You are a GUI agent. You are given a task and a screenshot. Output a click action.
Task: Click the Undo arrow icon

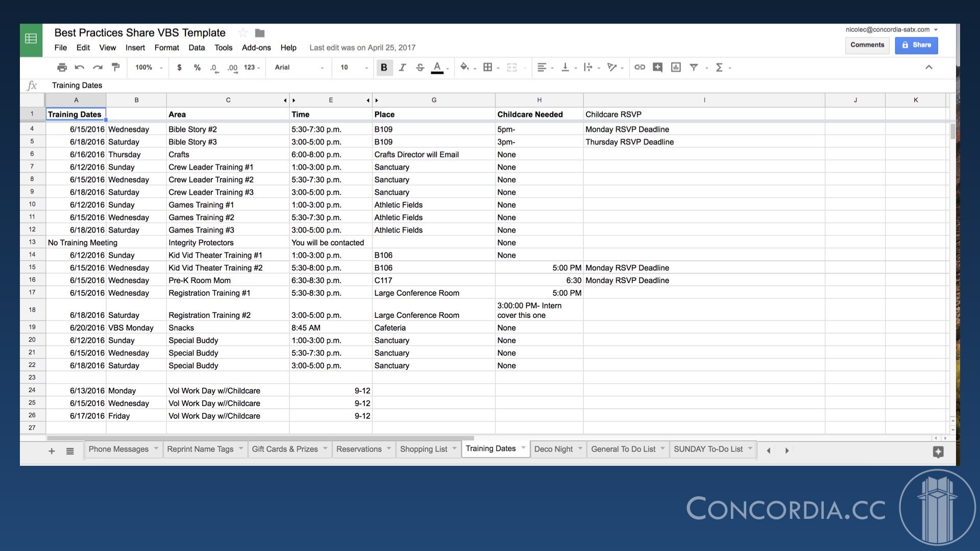tap(80, 67)
